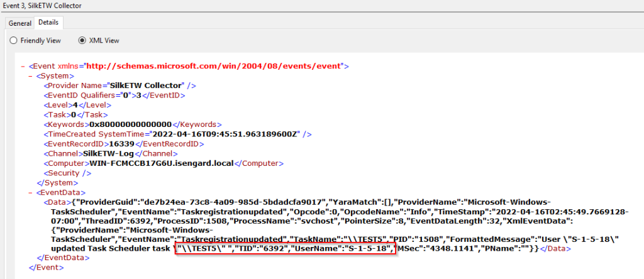The width and height of the screenshot is (644, 279).
Task: Click the closing Event tag
Action: (x=47, y=268)
